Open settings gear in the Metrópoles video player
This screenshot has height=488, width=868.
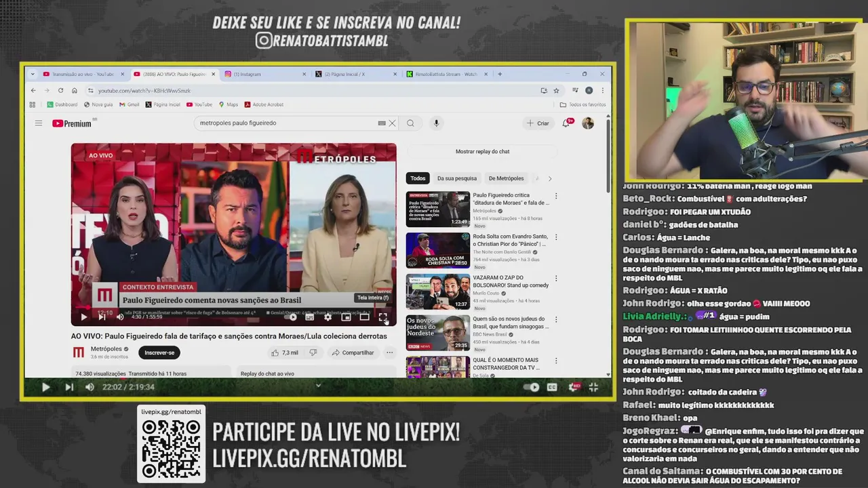point(328,317)
